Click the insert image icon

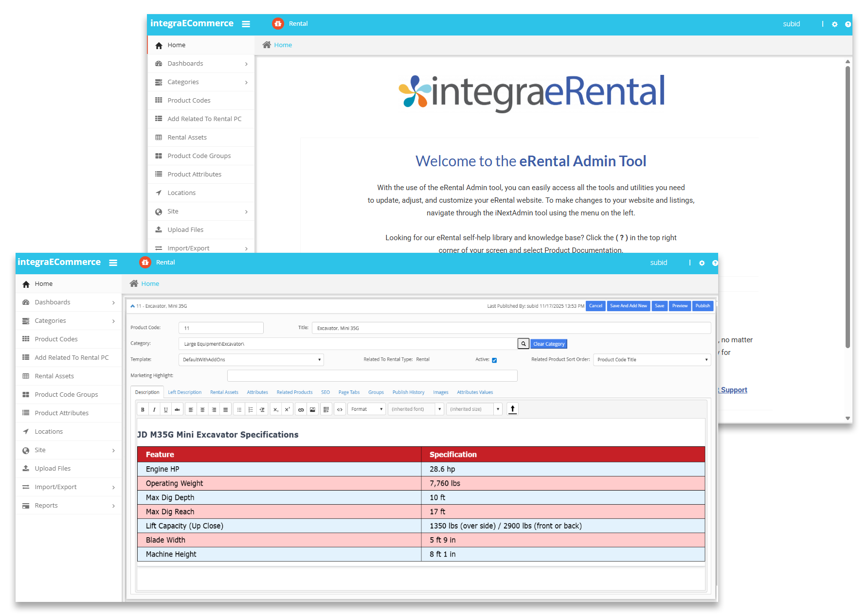[x=312, y=409]
